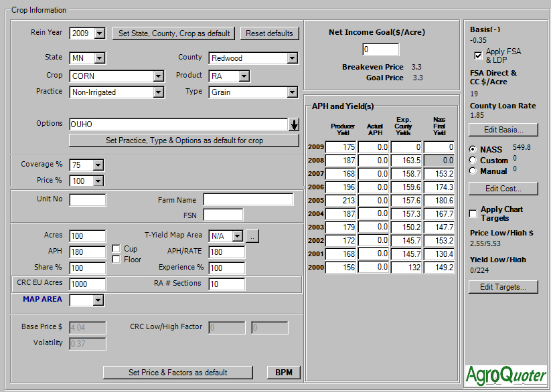The width and height of the screenshot is (551, 392).
Task: Select the Custom cost radio button
Action: click(x=473, y=160)
